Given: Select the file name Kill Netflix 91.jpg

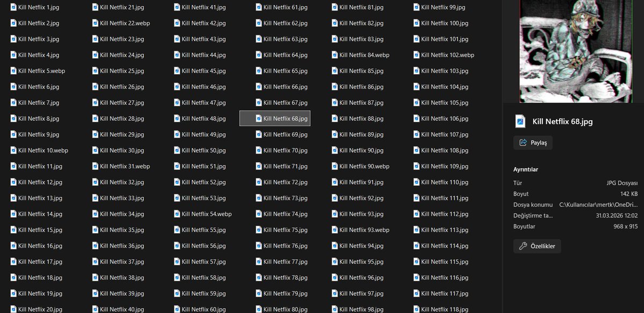Looking at the screenshot, I should tap(362, 183).
